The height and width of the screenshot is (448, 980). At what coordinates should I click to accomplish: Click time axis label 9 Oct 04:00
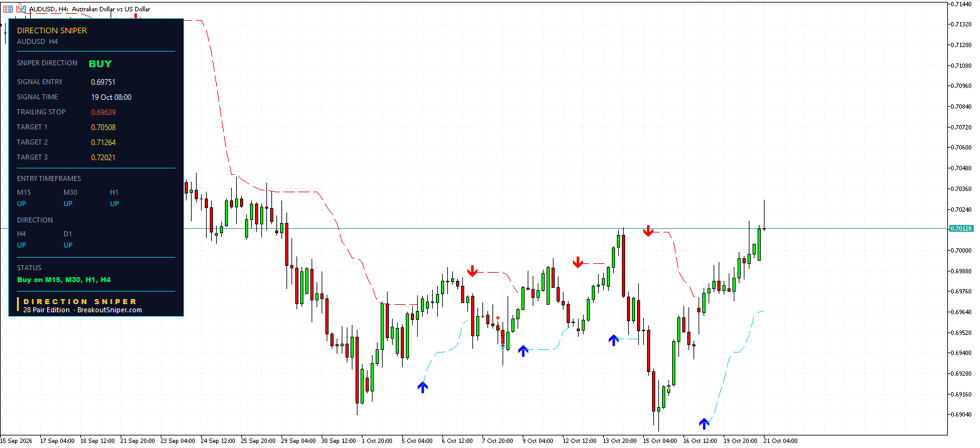pos(538,440)
